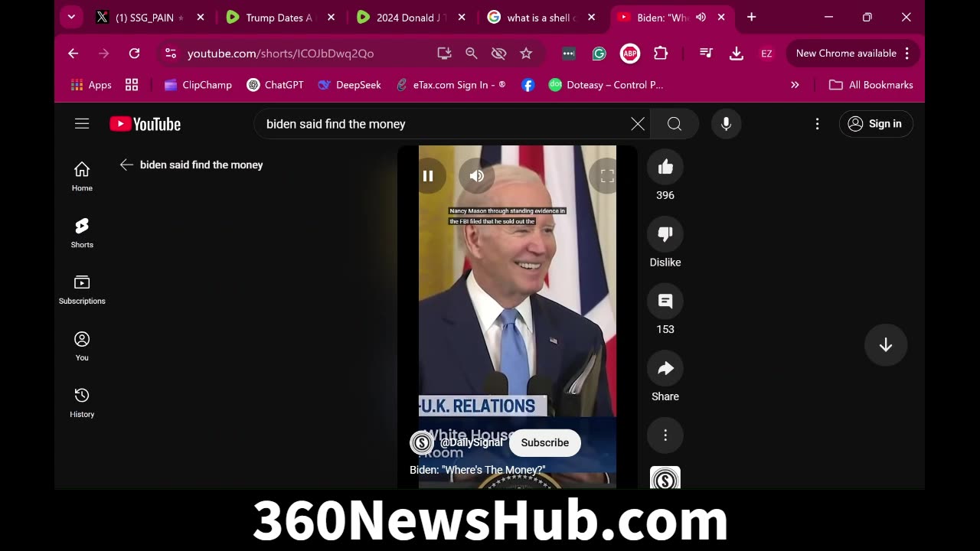Screen dimensions: 980x551
Task: Open the Grammarly extension icon
Action: pyautogui.click(x=599, y=53)
